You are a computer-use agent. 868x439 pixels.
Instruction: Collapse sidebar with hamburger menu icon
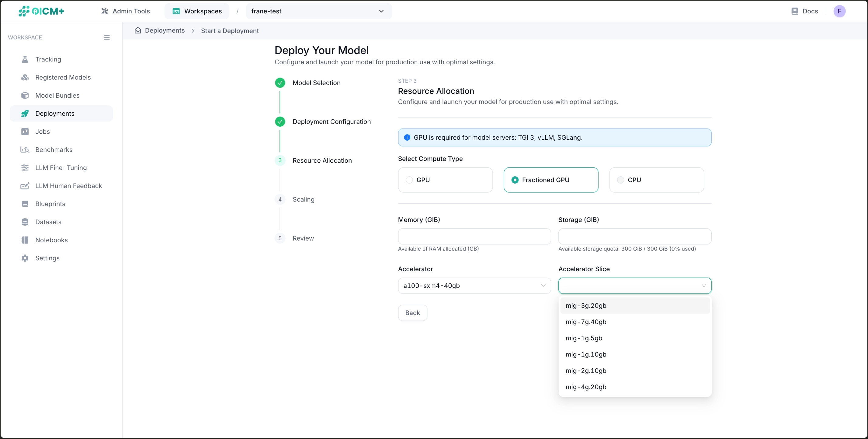tap(106, 37)
